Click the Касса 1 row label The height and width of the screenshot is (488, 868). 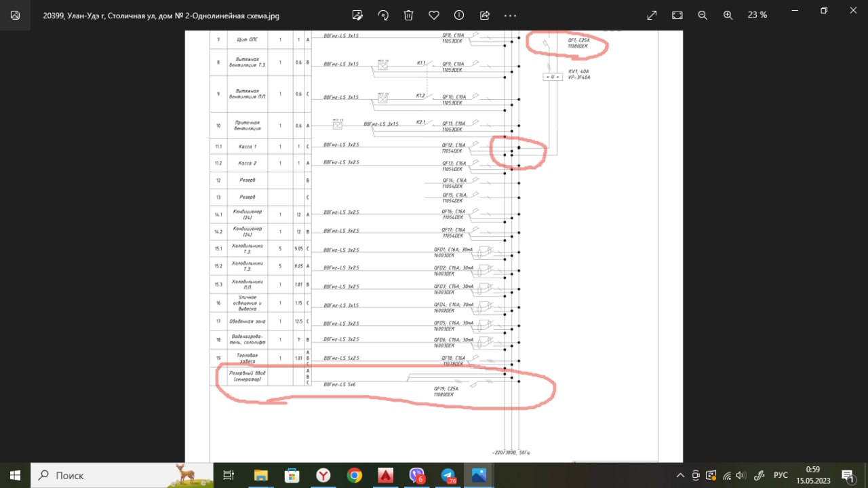click(246, 147)
